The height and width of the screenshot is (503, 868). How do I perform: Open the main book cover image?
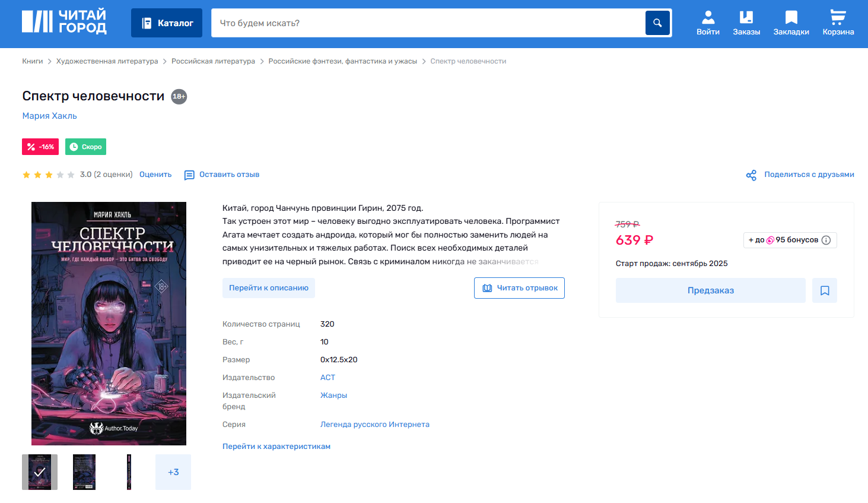(109, 324)
